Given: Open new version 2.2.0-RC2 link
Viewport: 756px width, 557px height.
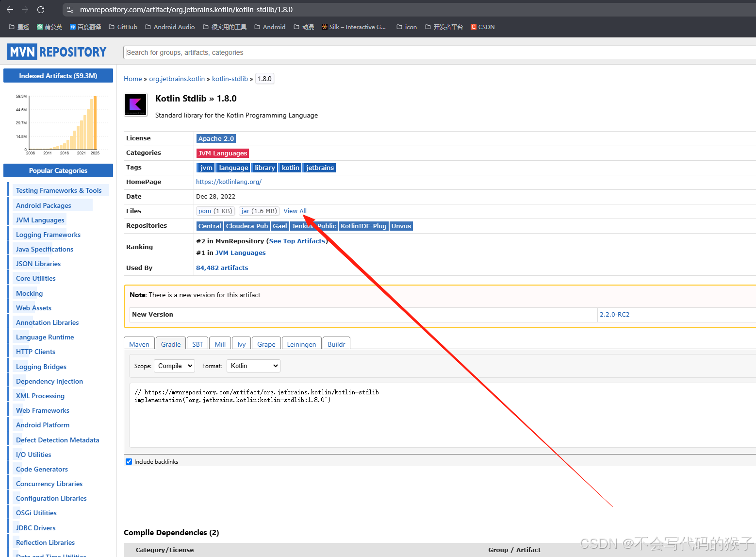Looking at the screenshot, I should coord(614,314).
